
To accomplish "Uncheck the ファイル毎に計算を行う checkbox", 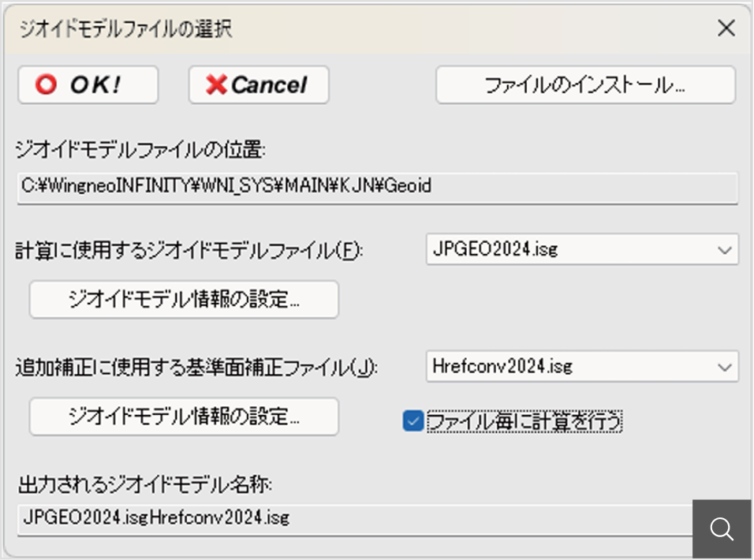I will pyautogui.click(x=413, y=422).
